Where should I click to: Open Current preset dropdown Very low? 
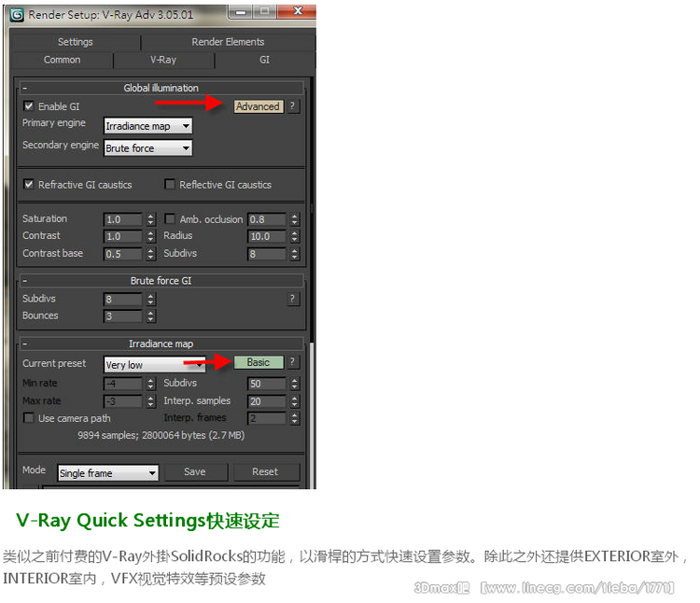[154, 365]
